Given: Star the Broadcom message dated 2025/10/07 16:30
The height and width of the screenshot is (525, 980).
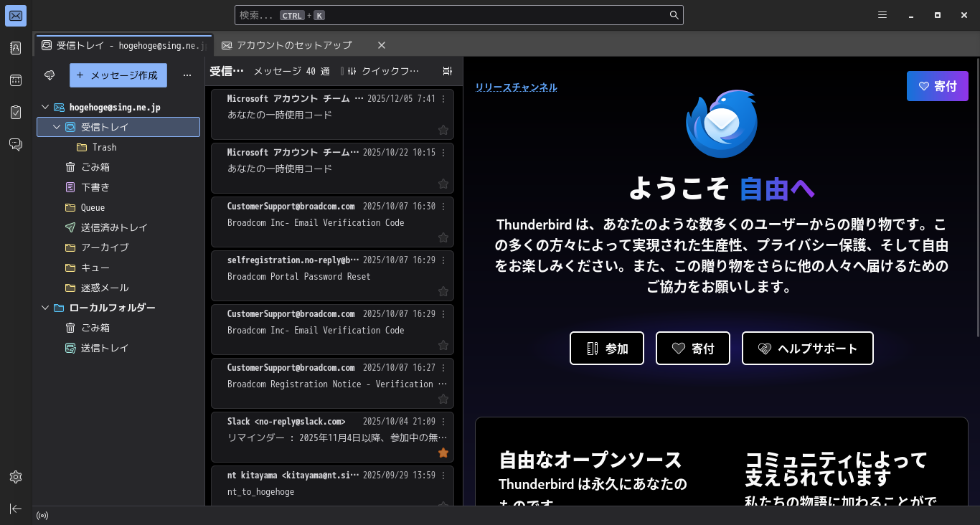Looking at the screenshot, I should pyautogui.click(x=443, y=237).
